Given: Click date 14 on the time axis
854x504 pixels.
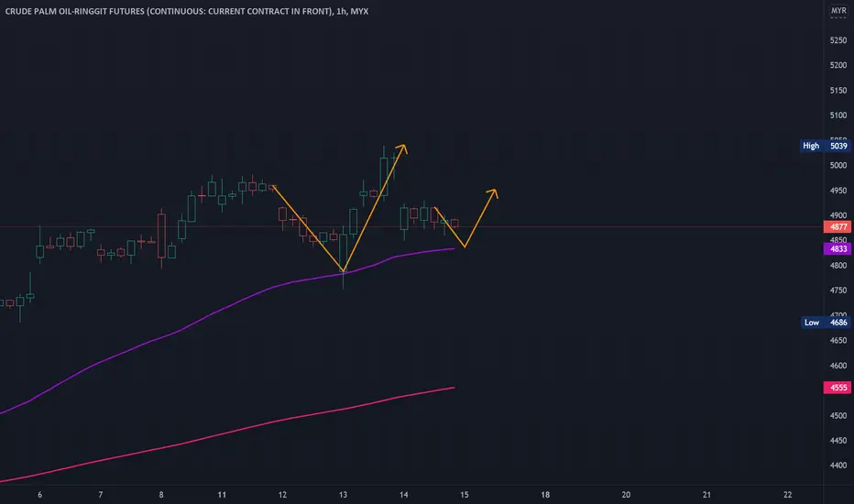Looking at the screenshot, I should click(x=403, y=495).
